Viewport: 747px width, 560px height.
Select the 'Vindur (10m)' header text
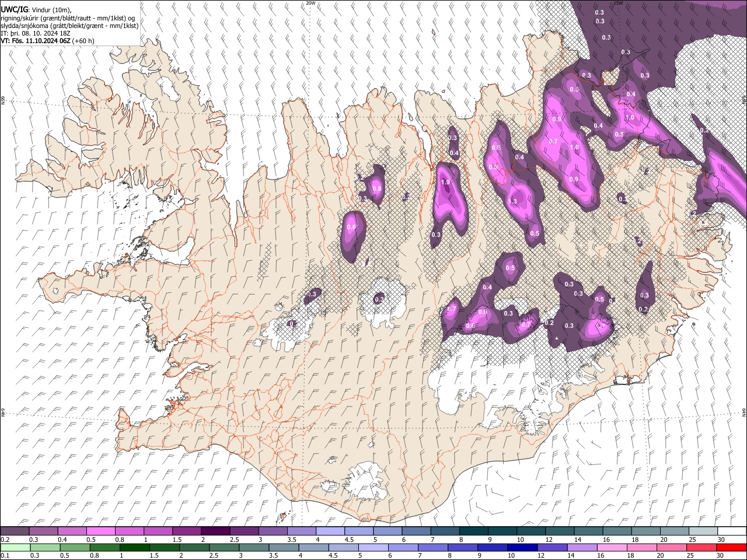51,9
